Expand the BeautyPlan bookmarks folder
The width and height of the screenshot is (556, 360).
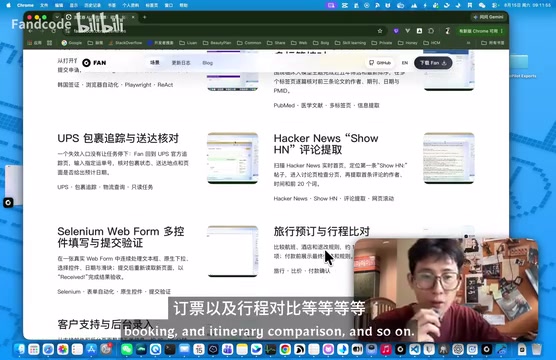click(217, 43)
